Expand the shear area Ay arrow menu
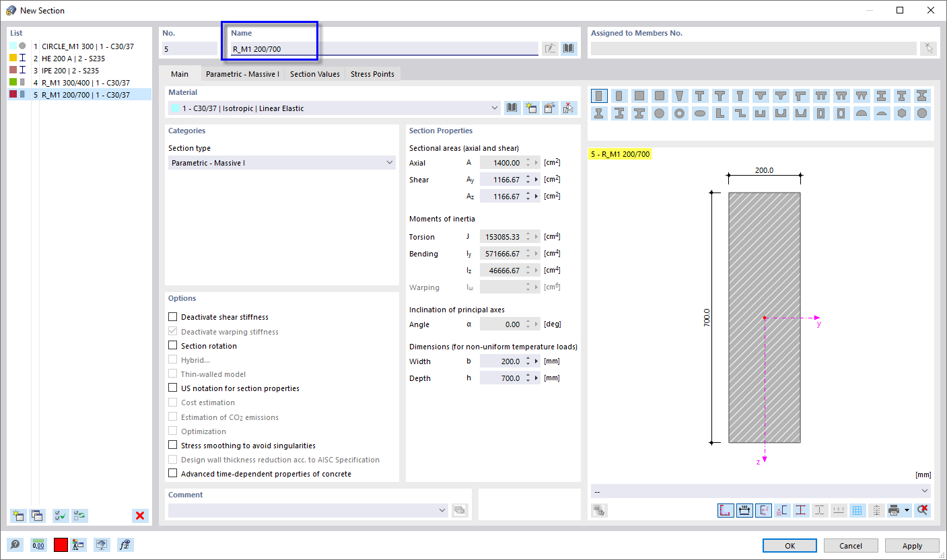 pyautogui.click(x=536, y=180)
